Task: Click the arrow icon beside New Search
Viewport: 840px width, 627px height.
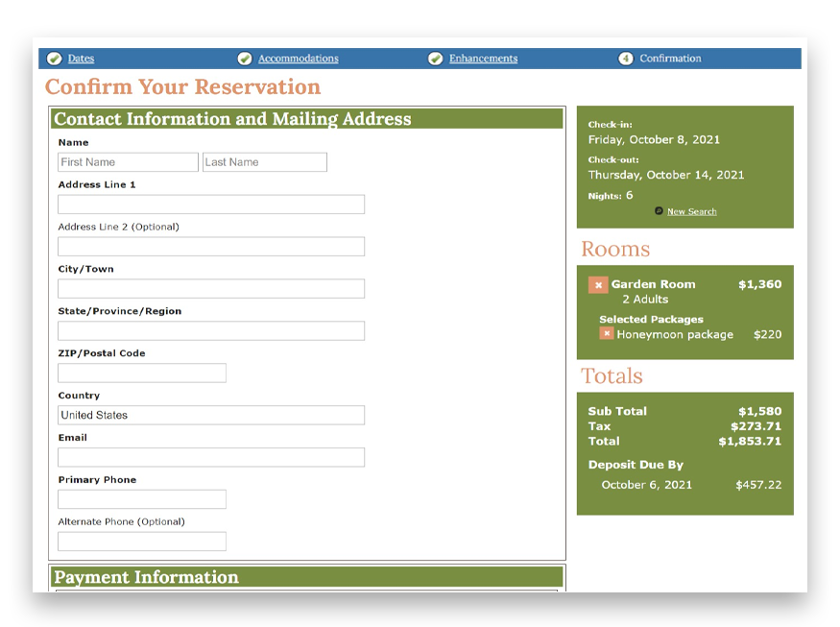Action: point(659,211)
